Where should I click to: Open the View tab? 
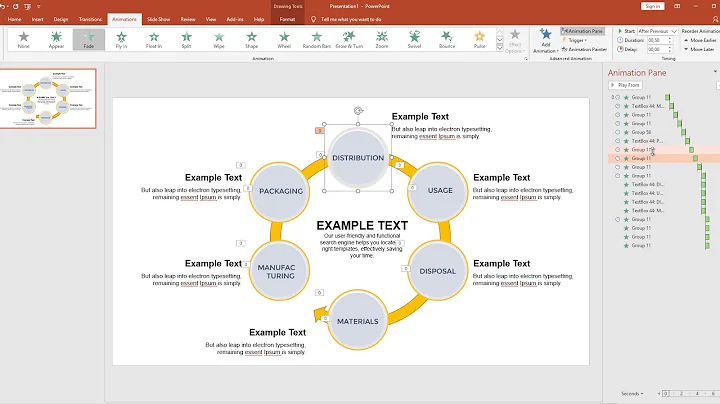[x=211, y=19]
